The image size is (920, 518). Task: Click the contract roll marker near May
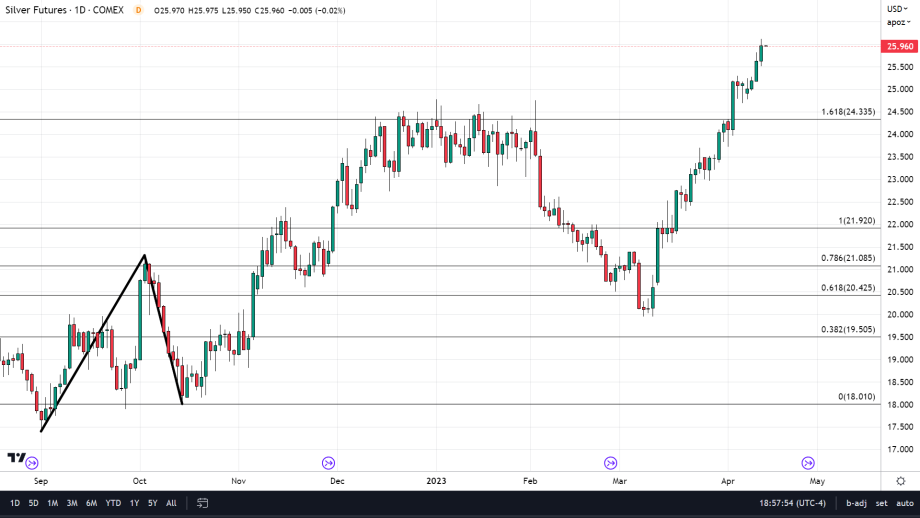point(807,462)
